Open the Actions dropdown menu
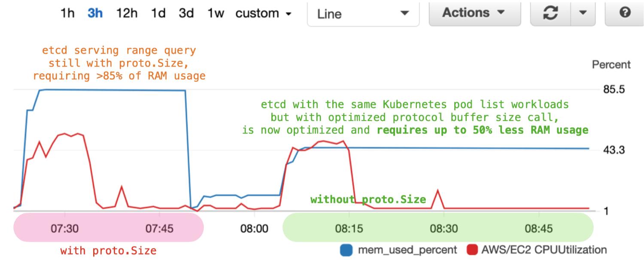644x260 pixels. (474, 13)
